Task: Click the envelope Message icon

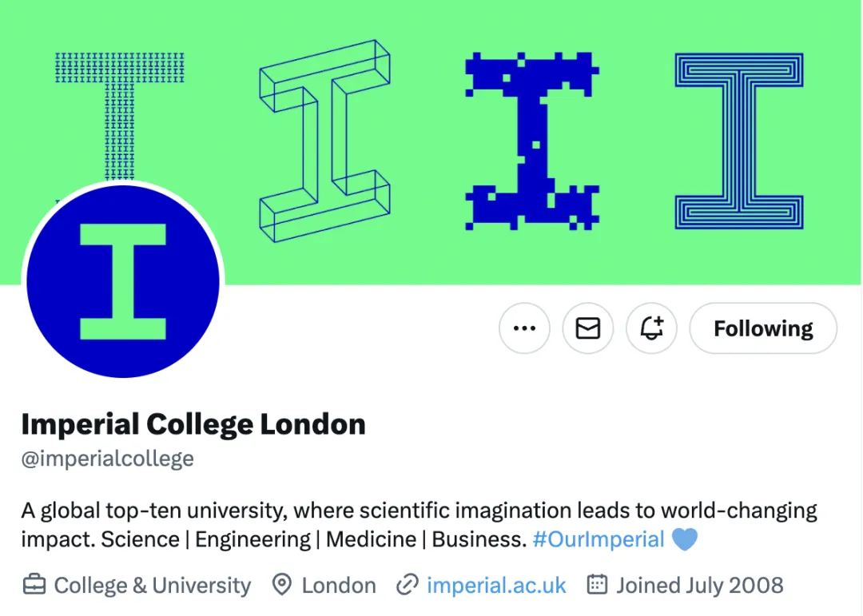Action: [x=588, y=328]
